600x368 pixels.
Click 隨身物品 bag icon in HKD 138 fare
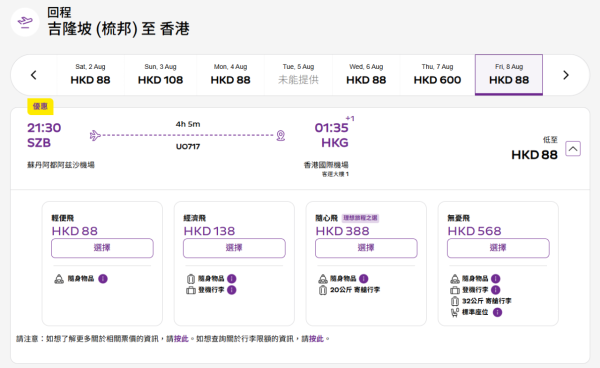191,279
